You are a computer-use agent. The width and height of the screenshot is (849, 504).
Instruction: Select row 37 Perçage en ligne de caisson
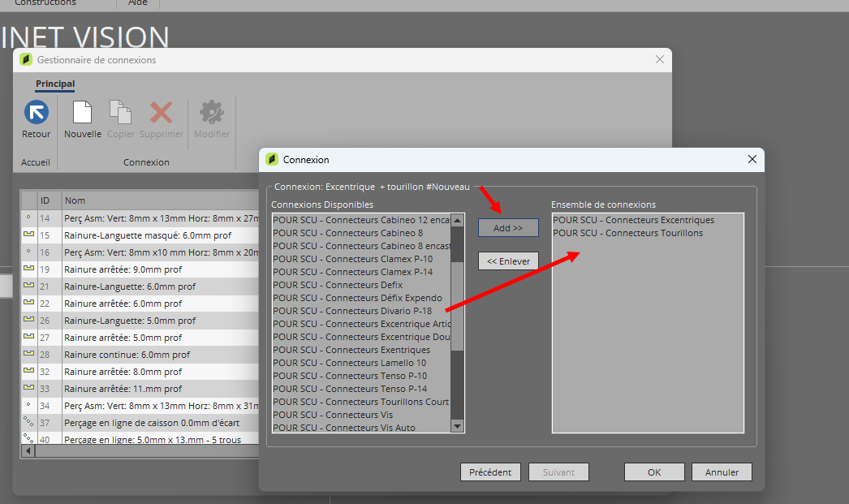click(140, 423)
